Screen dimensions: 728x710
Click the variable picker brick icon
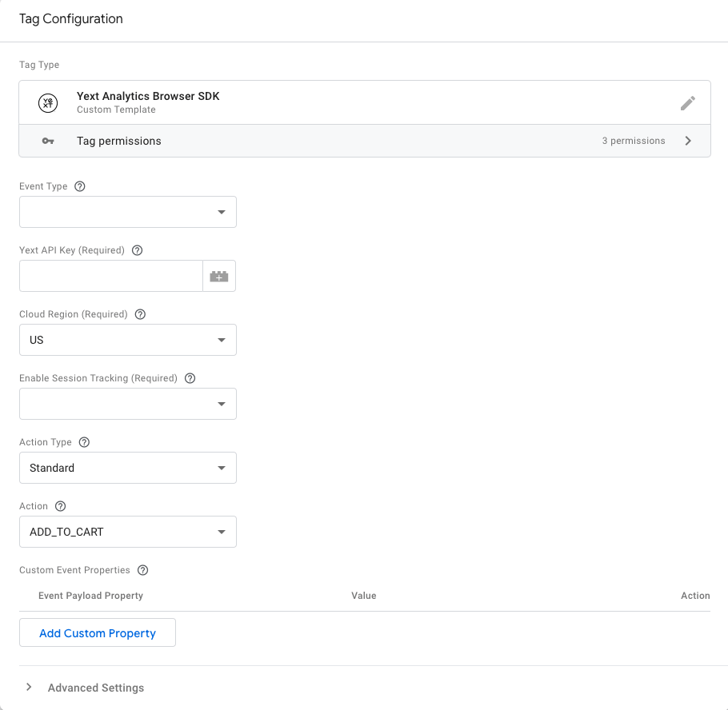click(219, 276)
